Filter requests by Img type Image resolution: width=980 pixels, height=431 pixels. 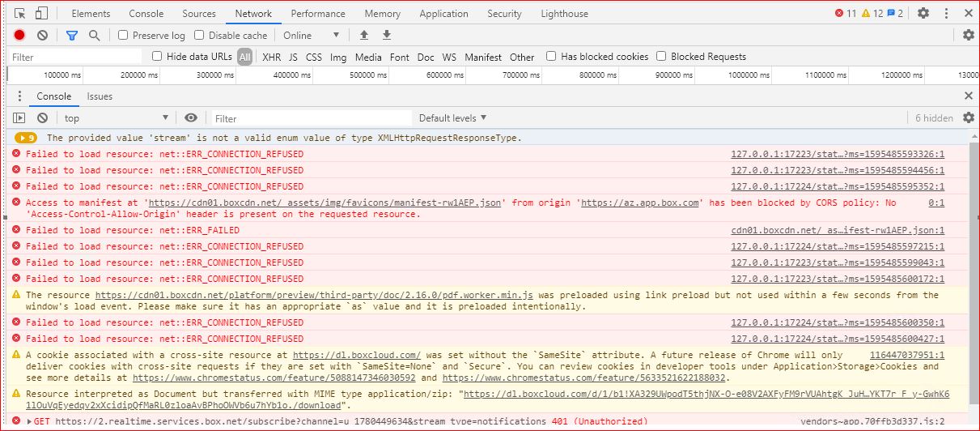pos(338,57)
